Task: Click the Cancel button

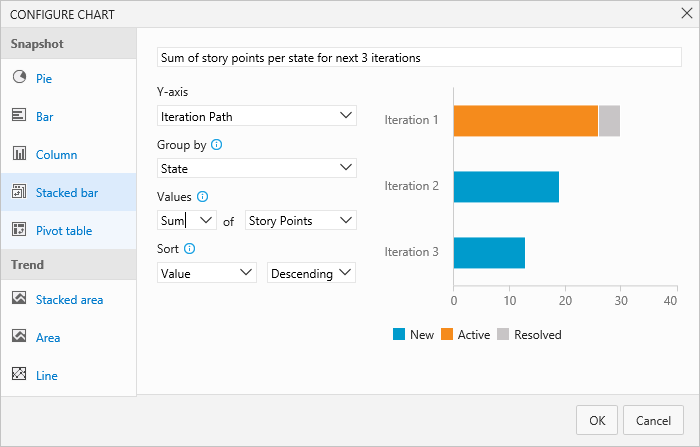Action: click(653, 420)
